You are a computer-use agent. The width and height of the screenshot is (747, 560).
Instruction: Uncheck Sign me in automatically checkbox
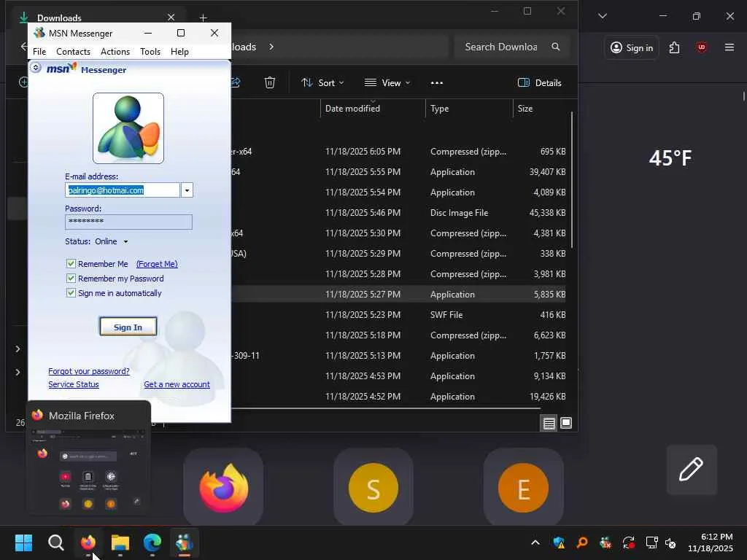point(71,293)
